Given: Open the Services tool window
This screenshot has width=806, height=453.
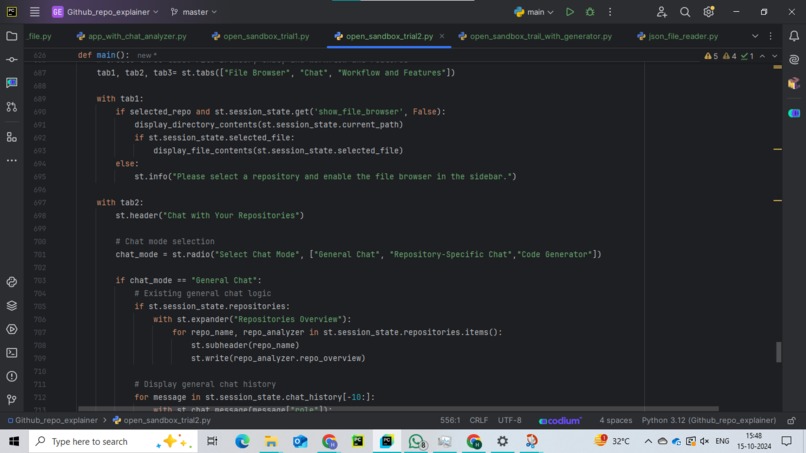Looking at the screenshot, I should pos(11,329).
